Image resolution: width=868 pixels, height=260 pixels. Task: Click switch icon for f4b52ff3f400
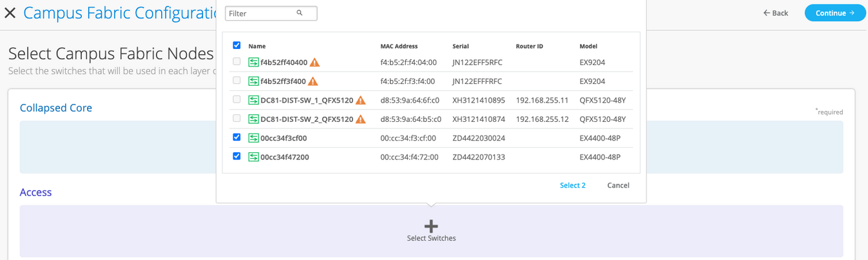(x=253, y=81)
